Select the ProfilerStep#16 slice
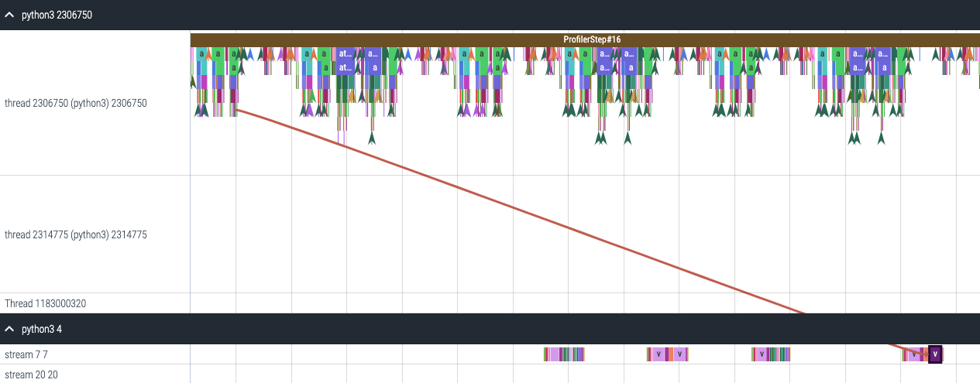 pyautogui.click(x=592, y=39)
